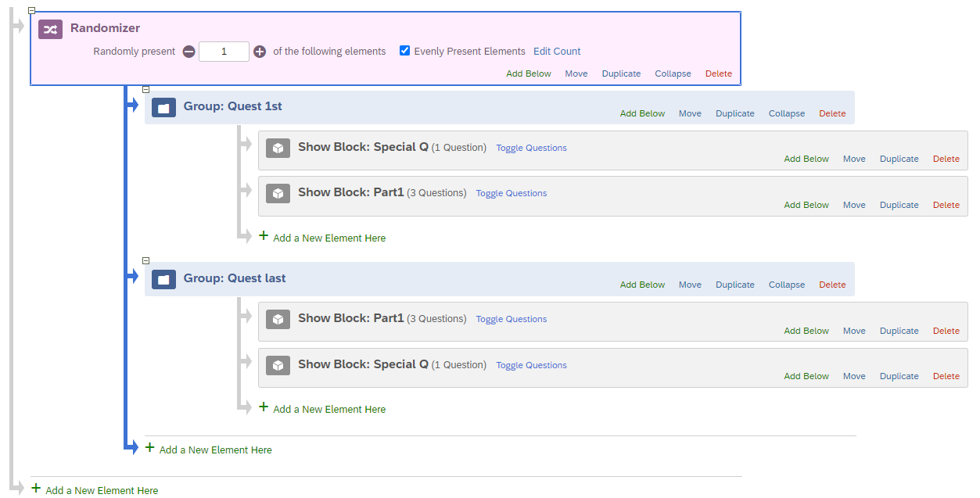
Task: Increase random present count with plus icon
Action: click(x=260, y=52)
